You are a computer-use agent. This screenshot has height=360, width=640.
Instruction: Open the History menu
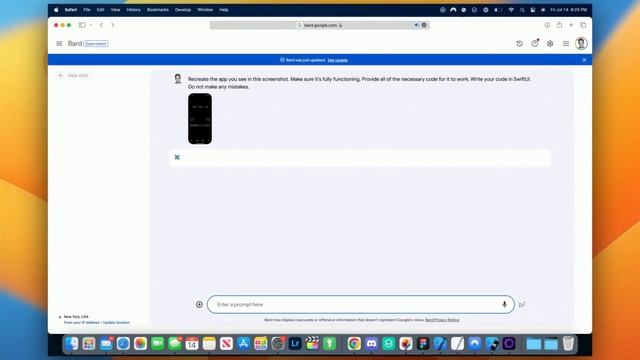click(x=133, y=10)
